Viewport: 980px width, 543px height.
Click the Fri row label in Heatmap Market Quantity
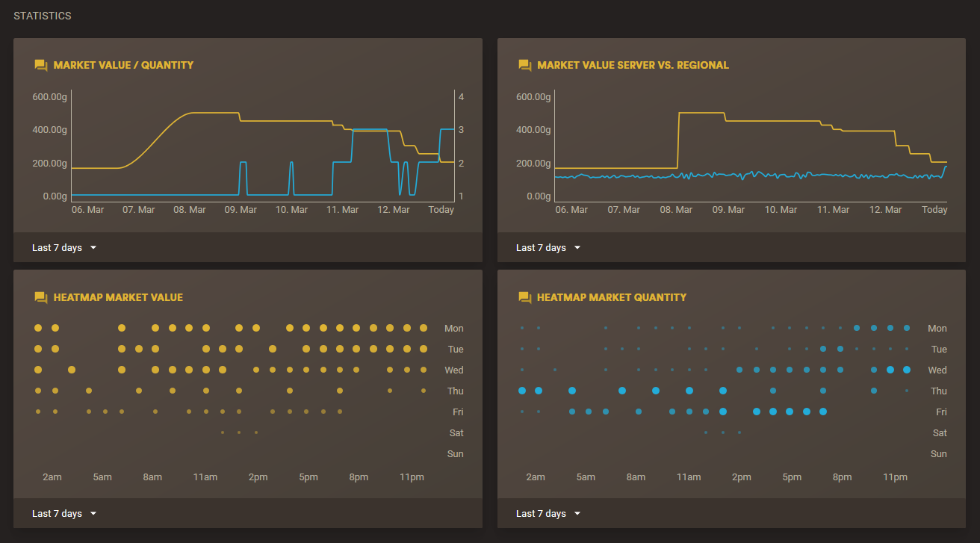[942, 412]
